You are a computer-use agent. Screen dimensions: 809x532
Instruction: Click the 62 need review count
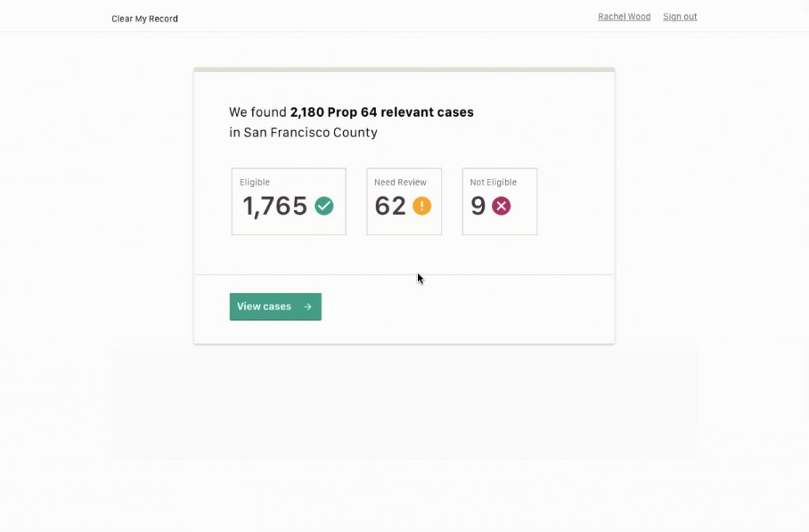coord(390,206)
